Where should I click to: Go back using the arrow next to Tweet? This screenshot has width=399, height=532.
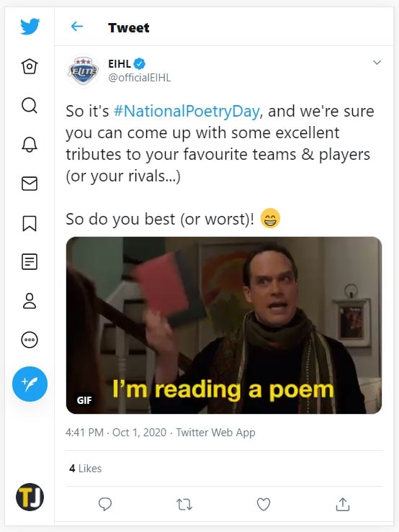77,27
